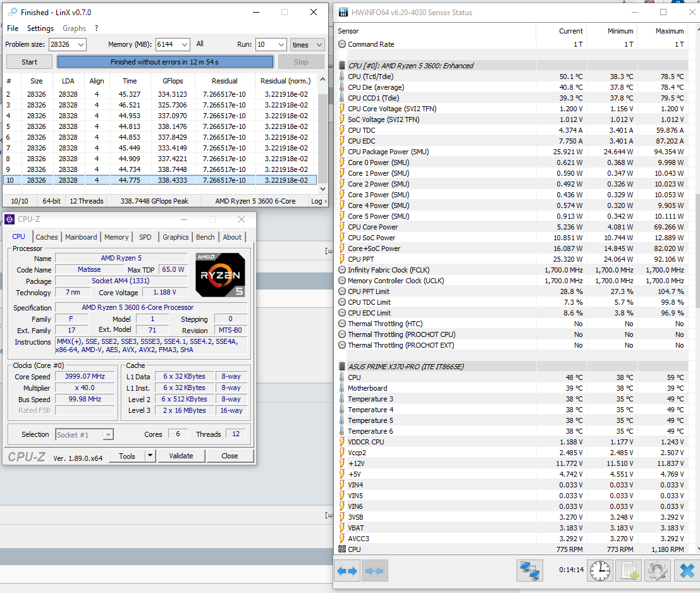Open Settings menu in LinX
700x593 pixels.
[40, 28]
